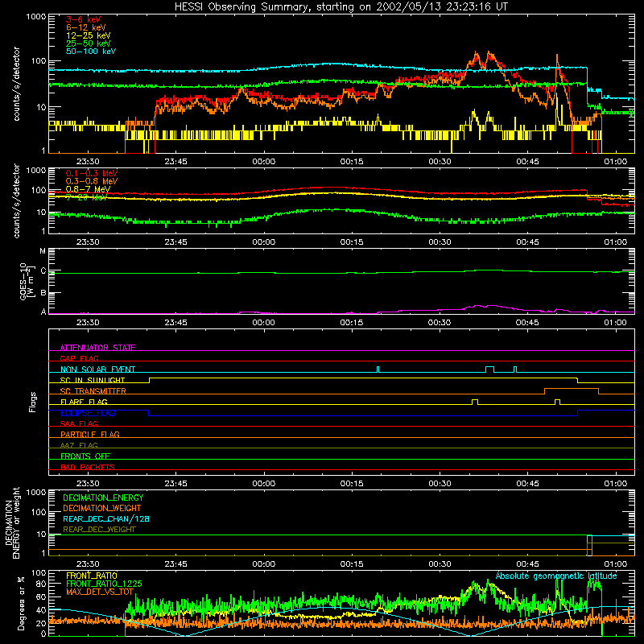Click the second flare flag pulse near 00:50

557,402
